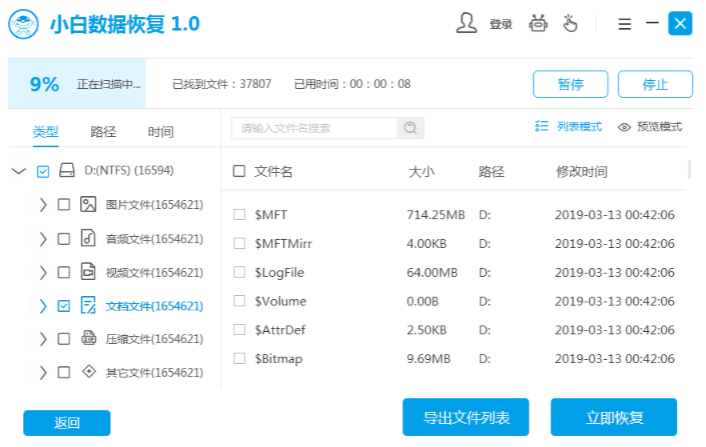The image size is (706, 447).
Task: Uncheck the 文档文件 checkbox
Action: (x=64, y=306)
